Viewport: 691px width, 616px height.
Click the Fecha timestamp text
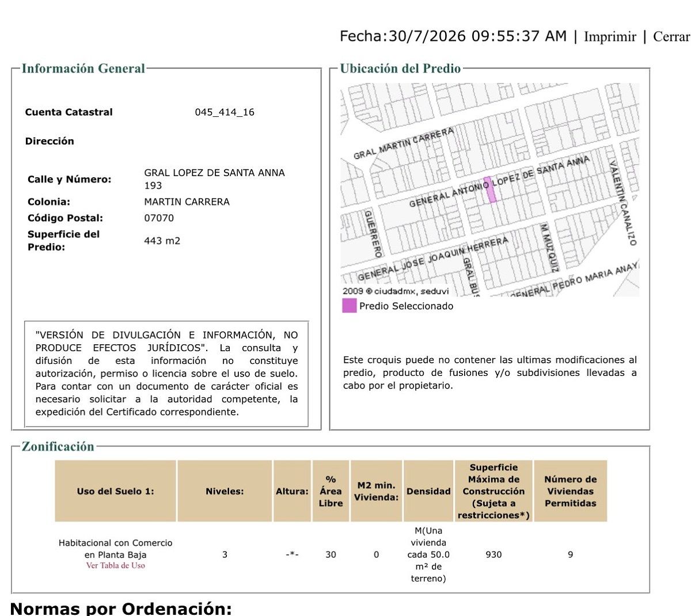click(453, 36)
